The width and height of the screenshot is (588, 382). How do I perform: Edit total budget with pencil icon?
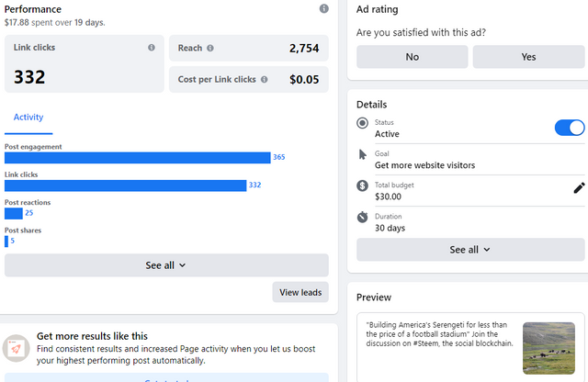click(579, 188)
